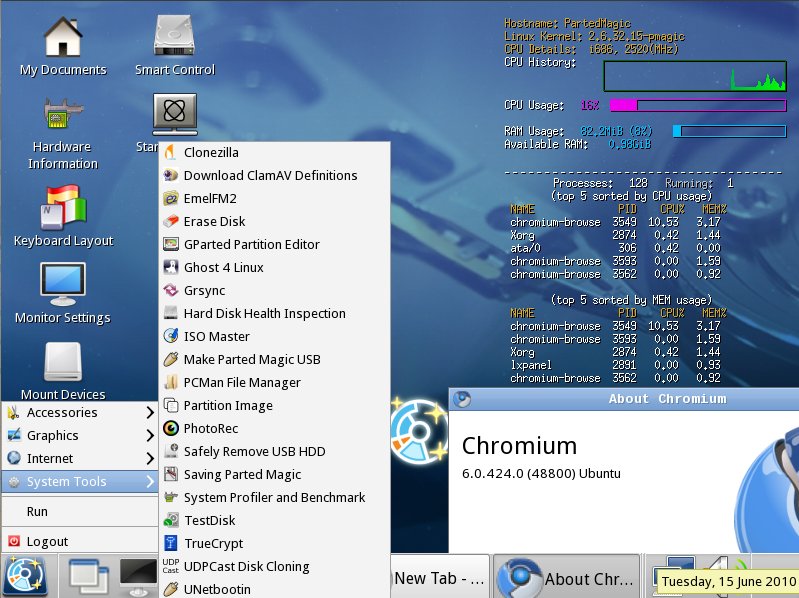Expand the Accessories submenu arrow
The image size is (799, 598).
click(x=150, y=413)
